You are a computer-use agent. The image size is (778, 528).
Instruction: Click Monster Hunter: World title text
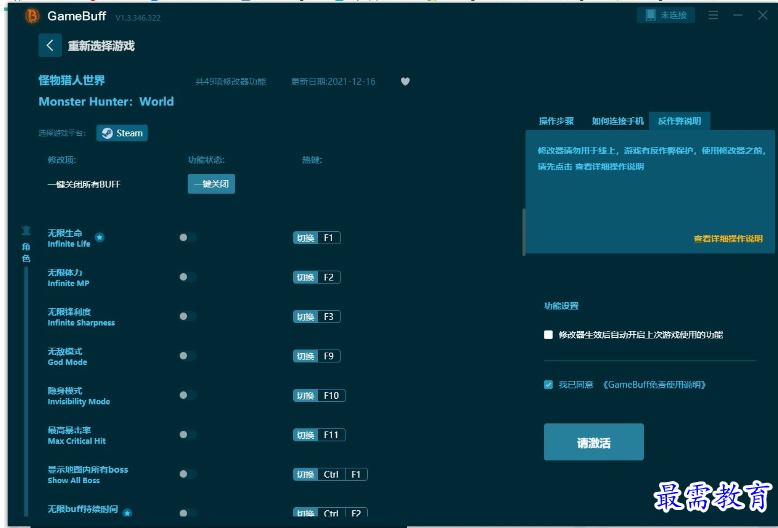(106, 102)
